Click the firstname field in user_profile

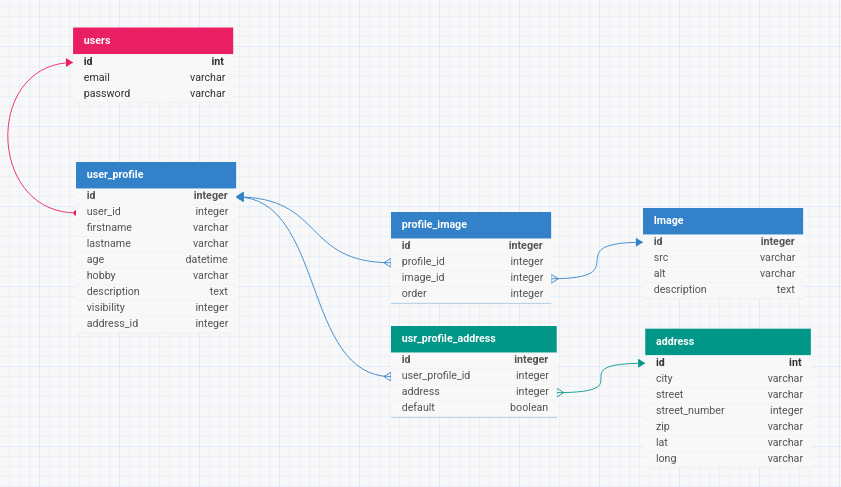(x=157, y=227)
